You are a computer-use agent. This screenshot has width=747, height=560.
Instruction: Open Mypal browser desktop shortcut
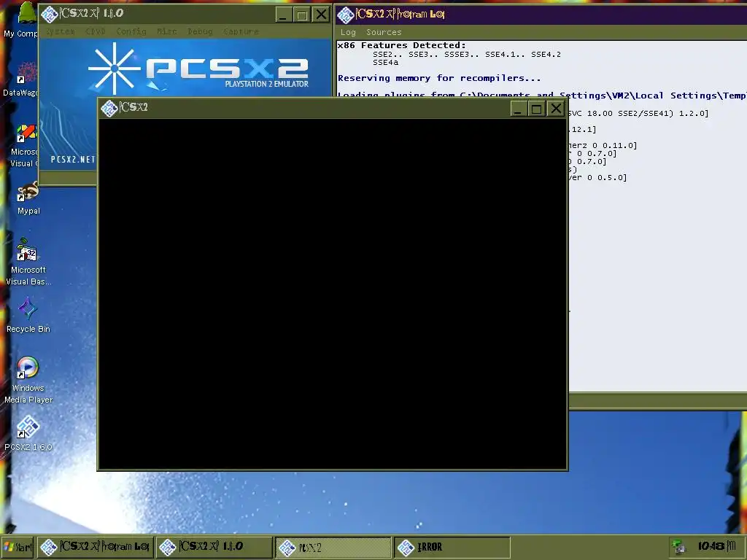(28, 198)
